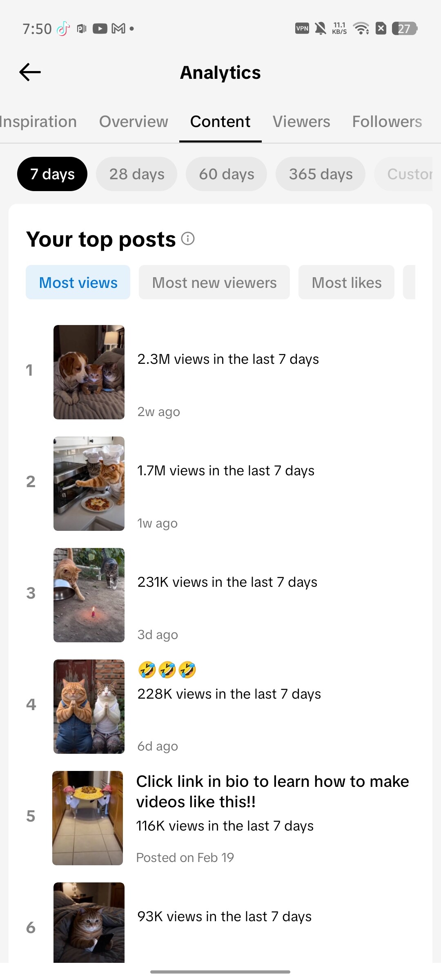Tap the YouTube notification icon
This screenshot has width=441, height=980.
pyautogui.click(x=100, y=29)
